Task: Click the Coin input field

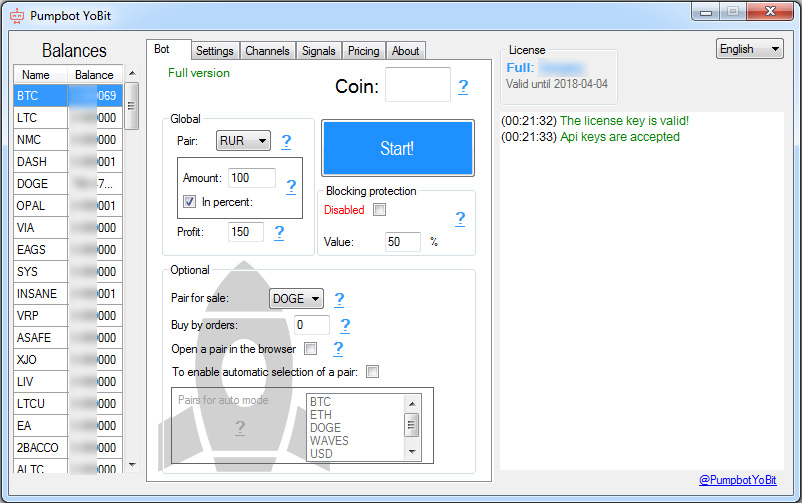Action: [x=418, y=84]
